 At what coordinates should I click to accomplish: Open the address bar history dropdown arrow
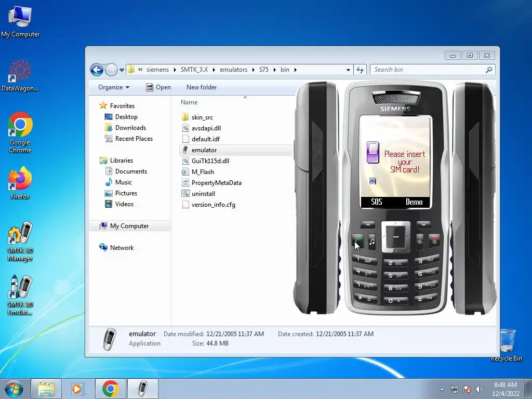point(348,70)
